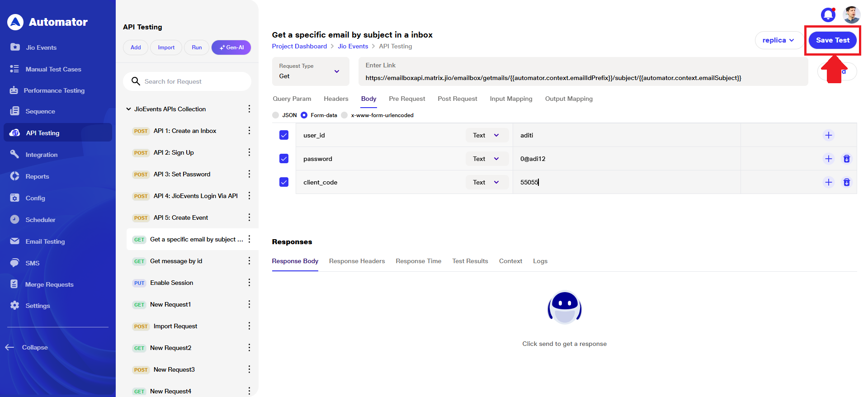868x397 pixels.
Task: Click the notification bell icon
Action: (828, 15)
